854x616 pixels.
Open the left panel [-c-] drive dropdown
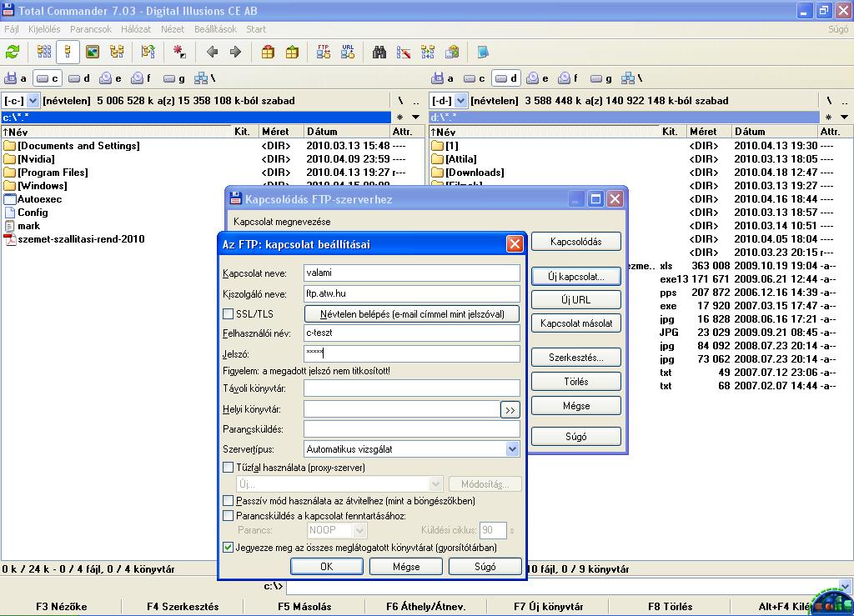click(33, 101)
